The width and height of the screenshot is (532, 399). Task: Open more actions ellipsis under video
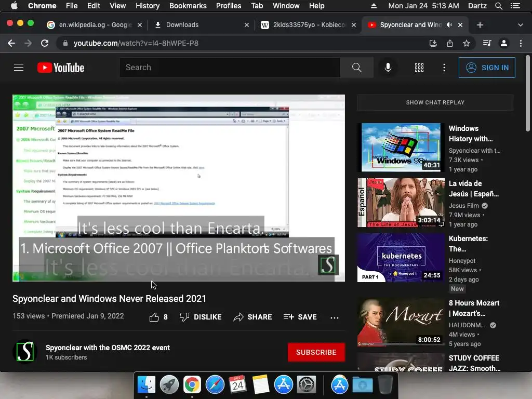click(335, 317)
